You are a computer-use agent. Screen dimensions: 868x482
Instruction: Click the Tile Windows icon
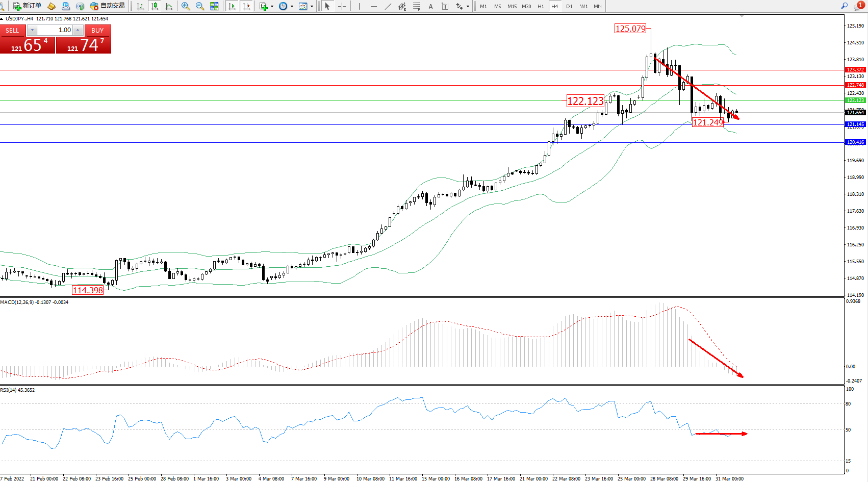coord(214,6)
